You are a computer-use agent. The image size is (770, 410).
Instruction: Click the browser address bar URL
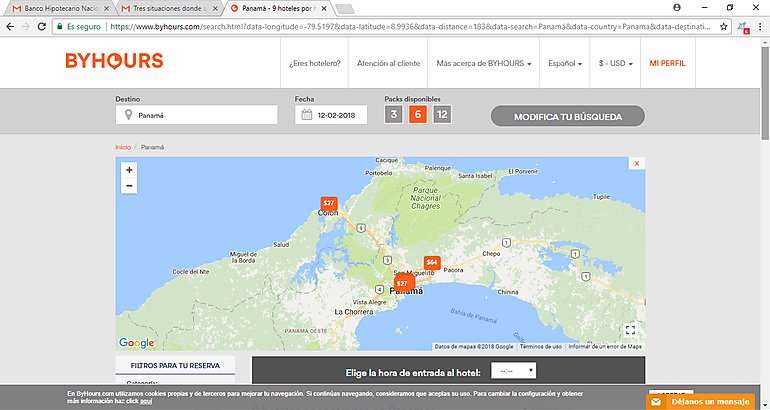pyautogui.click(x=410, y=27)
